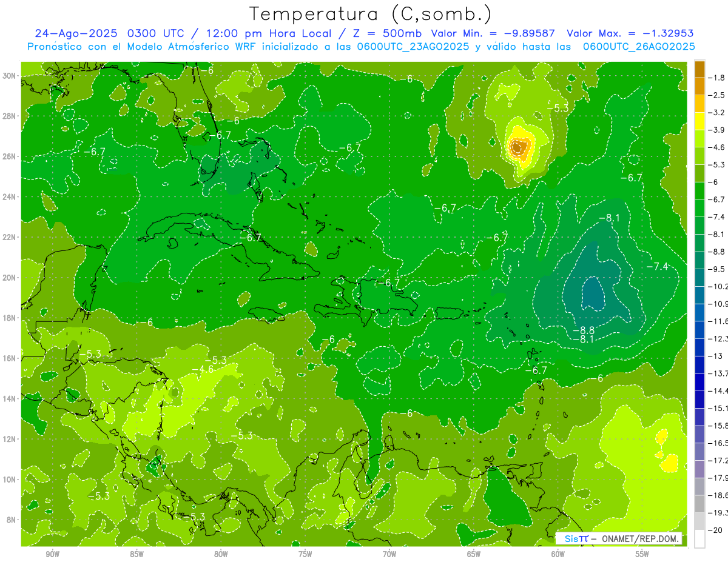Screen dimensions: 728x562
Task: Click the title "Temperatura (C,somb.)"
Action: pyautogui.click(x=370, y=14)
